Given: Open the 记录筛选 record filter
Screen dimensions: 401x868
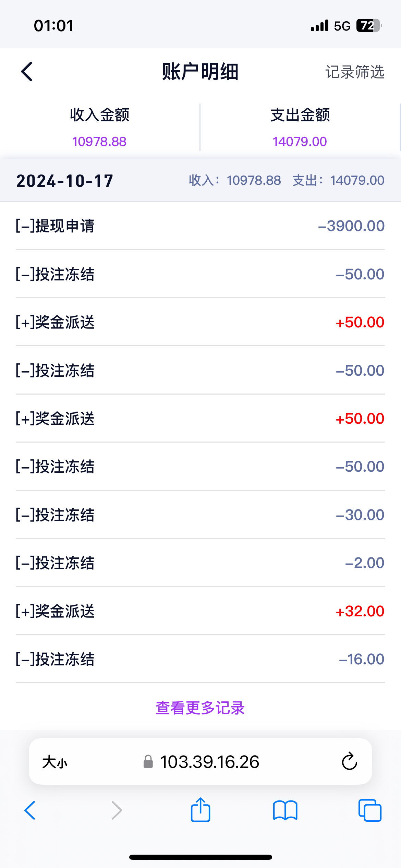Looking at the screenshot, I should (x=355, y=72).
